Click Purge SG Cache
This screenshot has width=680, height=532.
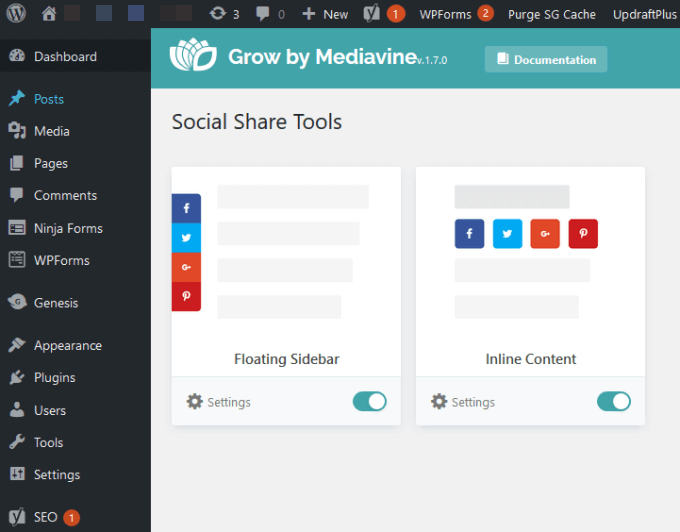552,14
